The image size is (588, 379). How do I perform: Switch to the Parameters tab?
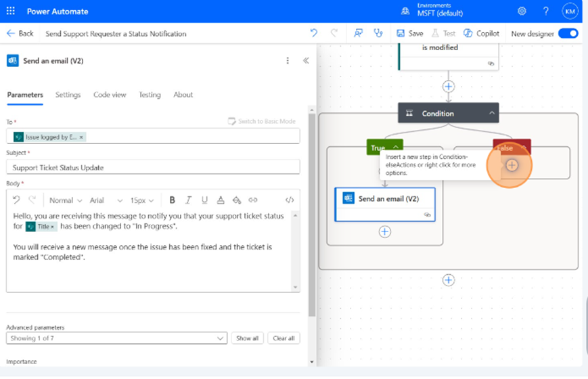click(25, 95)
